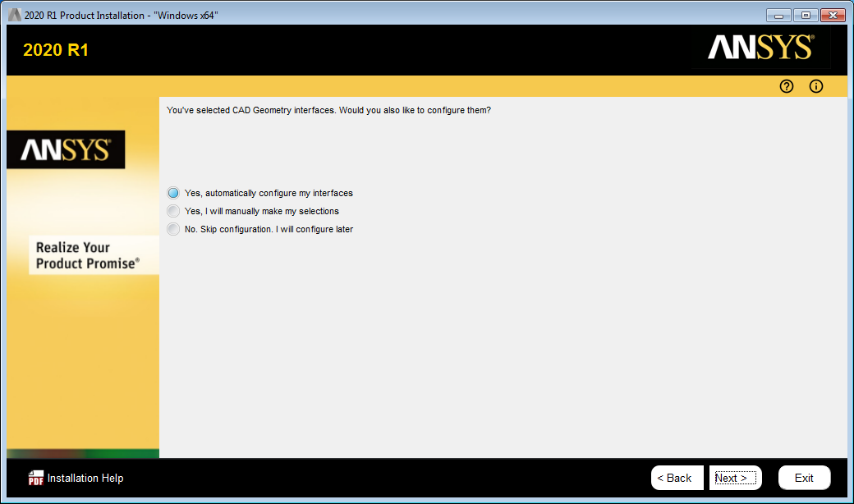The width and height of the screenshot is (854, 504).
Task: Click the ANSYS app icon in title bar
Action: tap(14, 16)
